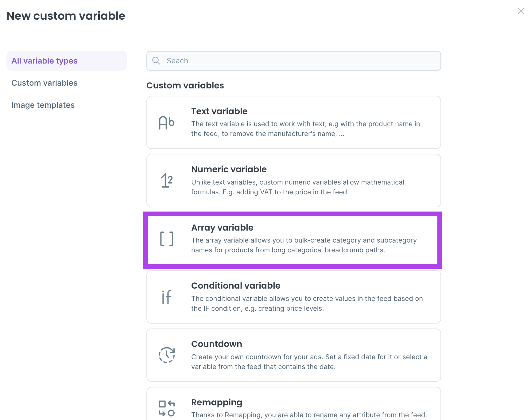Select the Countdown title
531x420 pixels.
pyautogui.click(x=216, y=344)
